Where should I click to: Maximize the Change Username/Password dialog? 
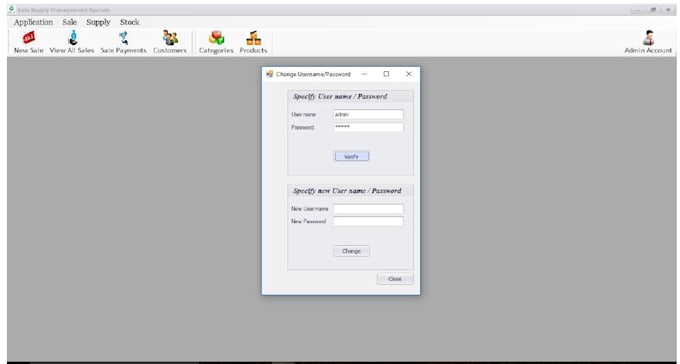(x=386, y=74)
